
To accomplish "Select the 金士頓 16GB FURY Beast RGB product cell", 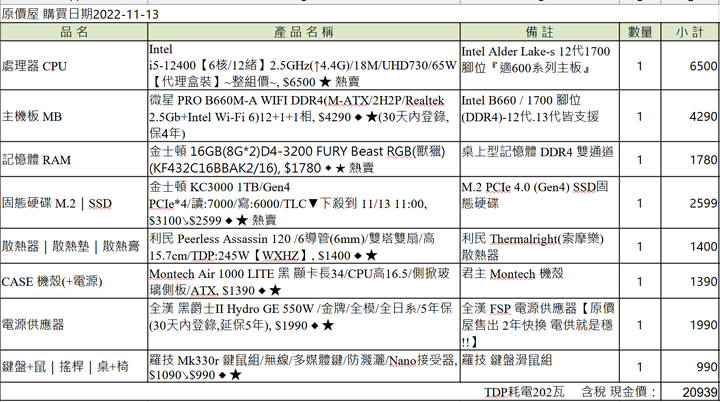I will pos(304,159).
